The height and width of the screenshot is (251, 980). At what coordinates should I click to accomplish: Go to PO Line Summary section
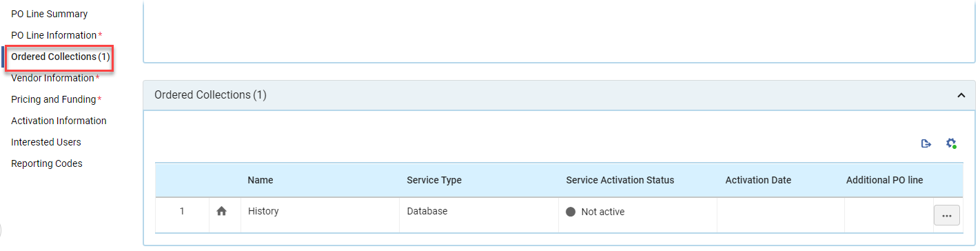(x=50, y=14)
